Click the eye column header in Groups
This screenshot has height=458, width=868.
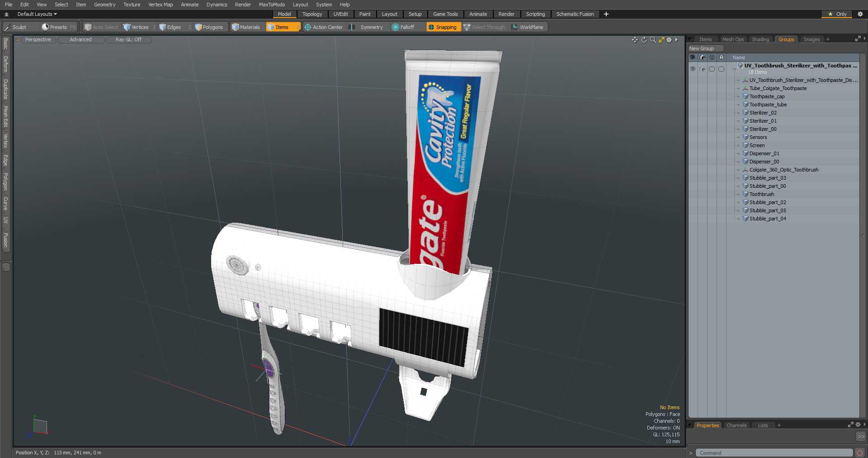pos(693,57)
